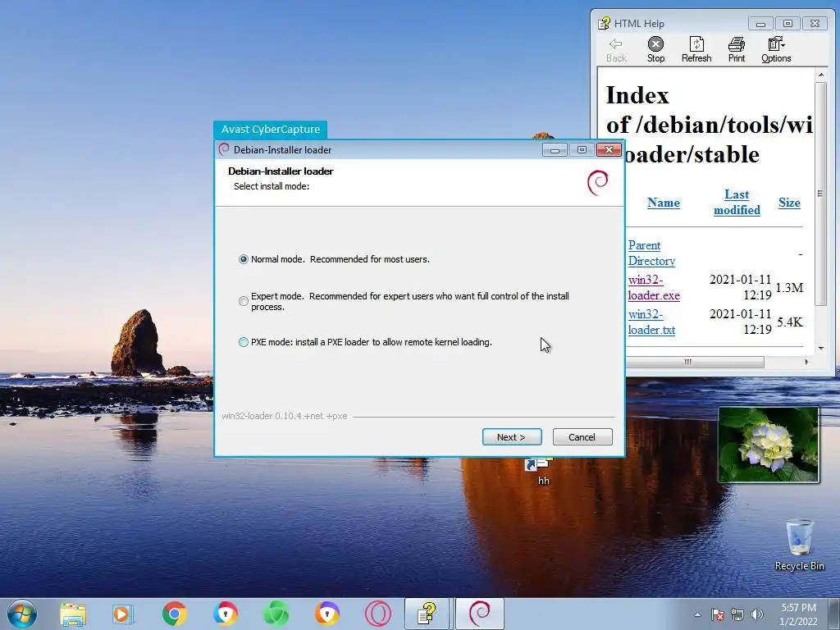Open Options menu in HTML Help
This screenshot has height=630, width=840.
click(776, 50)
